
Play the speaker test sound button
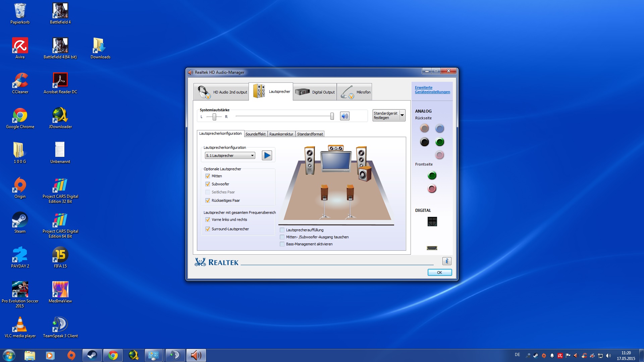[x=267, y=156]
